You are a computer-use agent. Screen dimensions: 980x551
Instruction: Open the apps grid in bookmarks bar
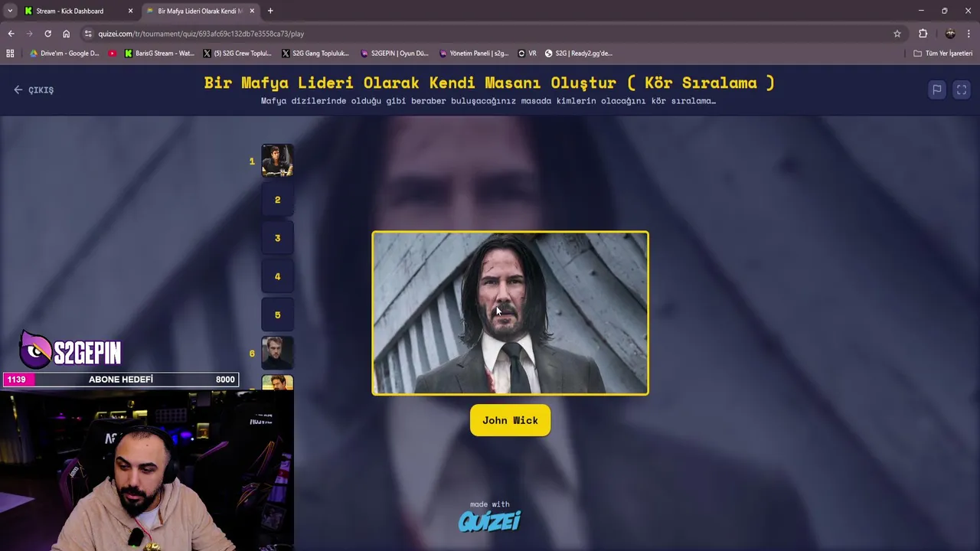(10, 54)
